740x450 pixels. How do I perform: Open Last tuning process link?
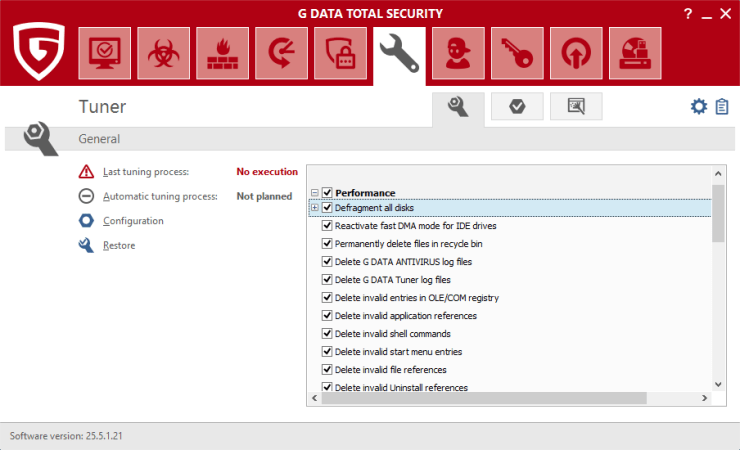(x=146, y=172)
